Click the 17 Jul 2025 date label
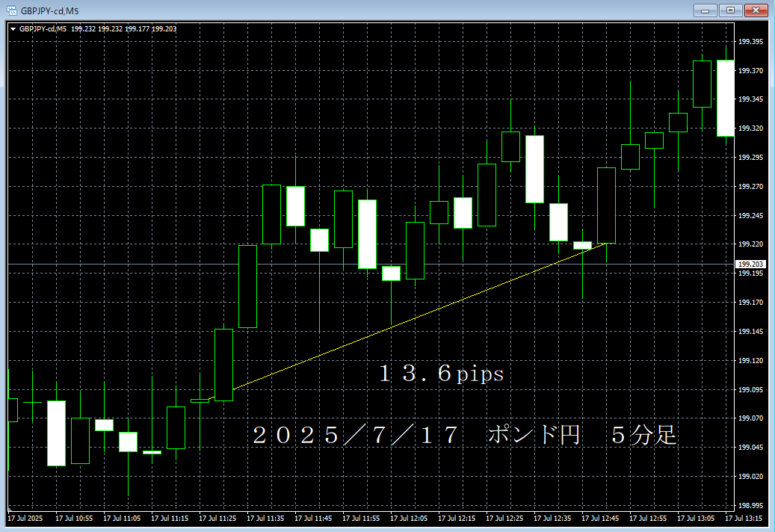This screenshot has height=532, width=775. tap(25, 518)
